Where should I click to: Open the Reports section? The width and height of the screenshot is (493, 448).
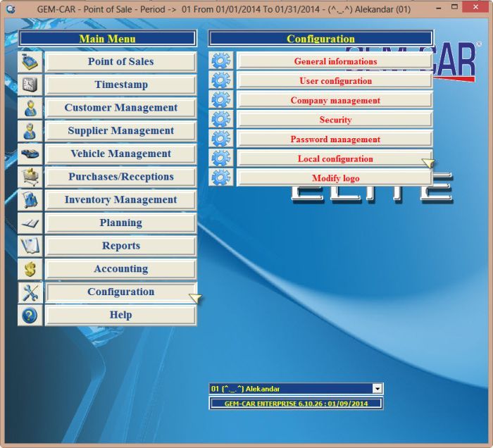pyautogui.click(x=120, y=246)
